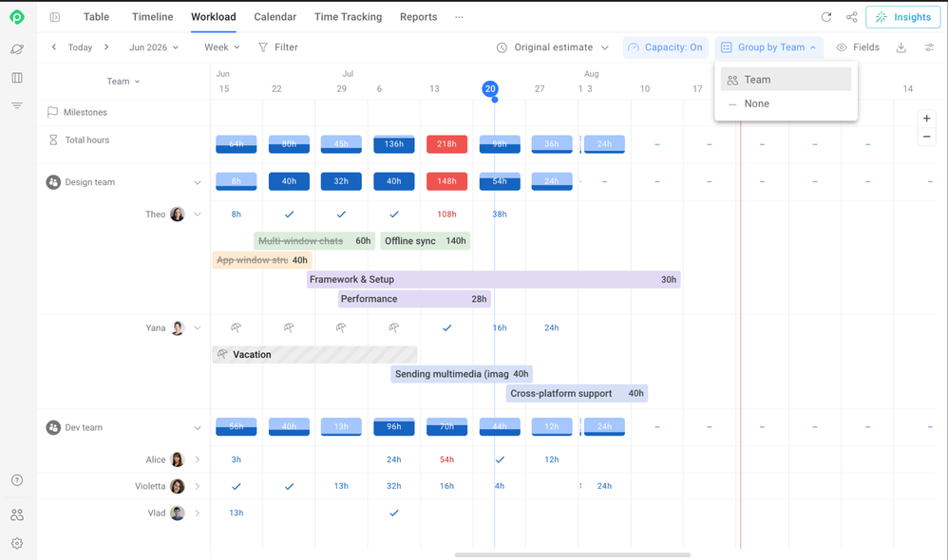The image size is (948, 560).
Task: Open the Reports tab
Action: click(x=418, y=17)
